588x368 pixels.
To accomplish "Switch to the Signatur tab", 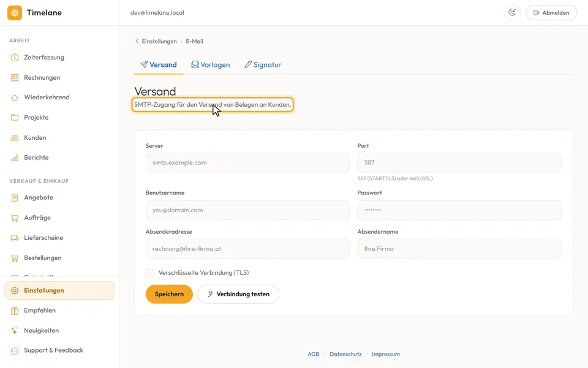I will tap(263, 64).
